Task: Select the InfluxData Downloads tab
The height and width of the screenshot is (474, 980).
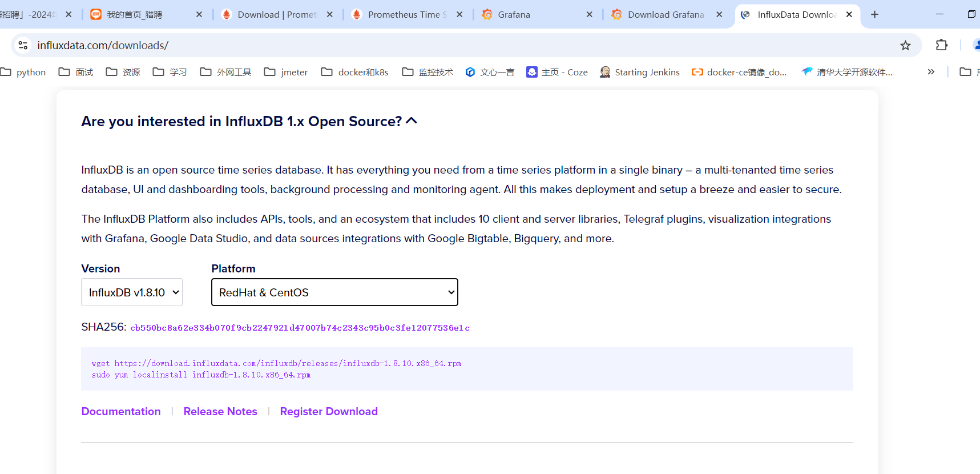Action: [797, 14]
